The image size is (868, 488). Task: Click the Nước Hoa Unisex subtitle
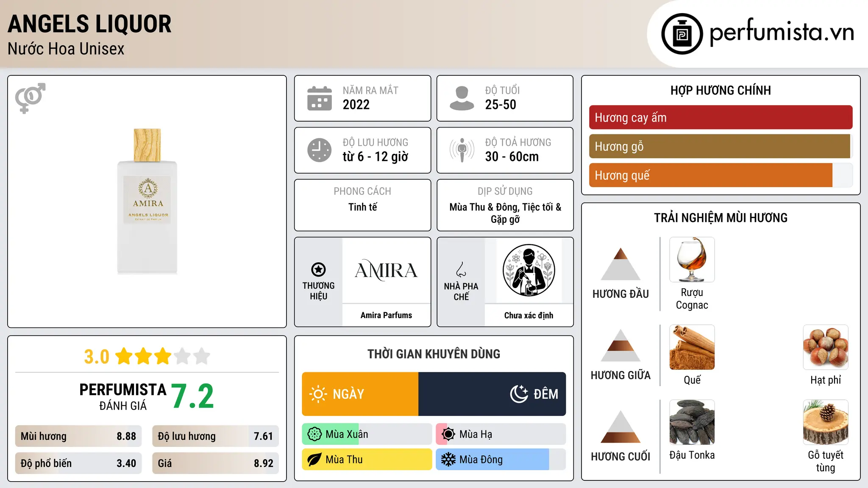click(x=66, y=49)
